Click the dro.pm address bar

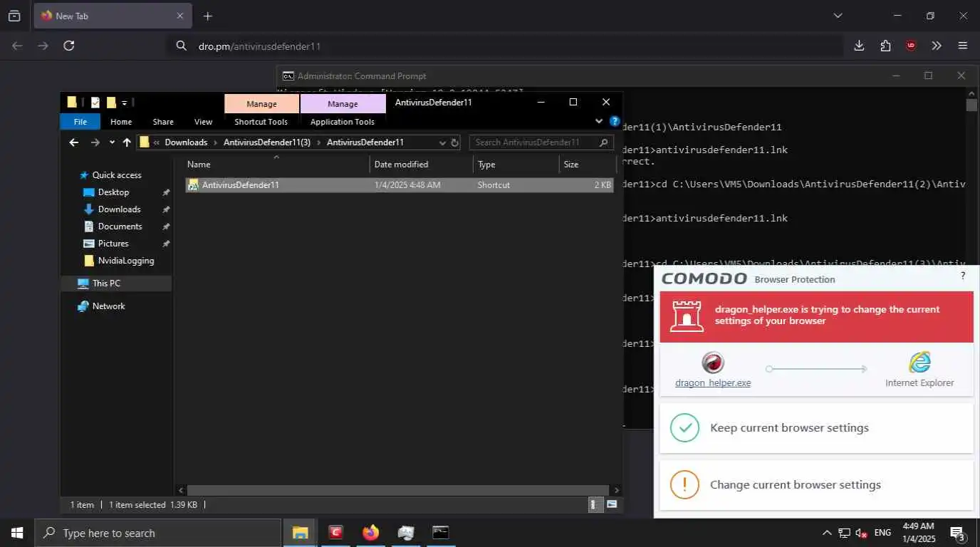(506, 46)
